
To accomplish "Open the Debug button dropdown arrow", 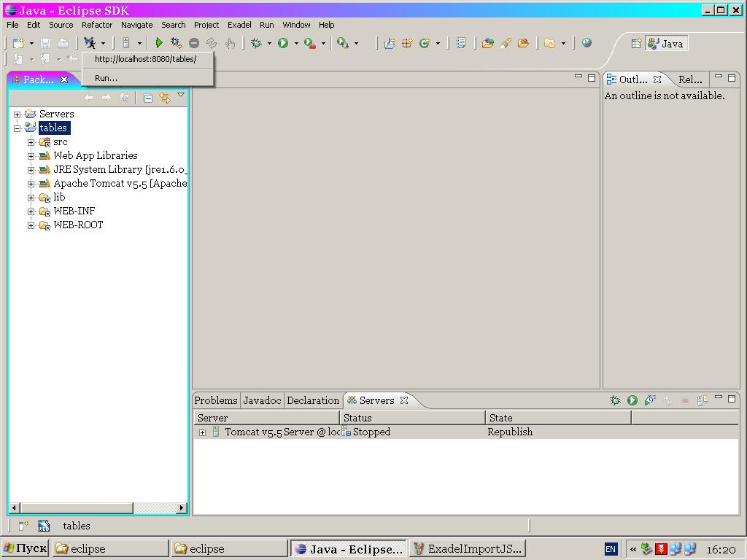I will coord(269,43).
